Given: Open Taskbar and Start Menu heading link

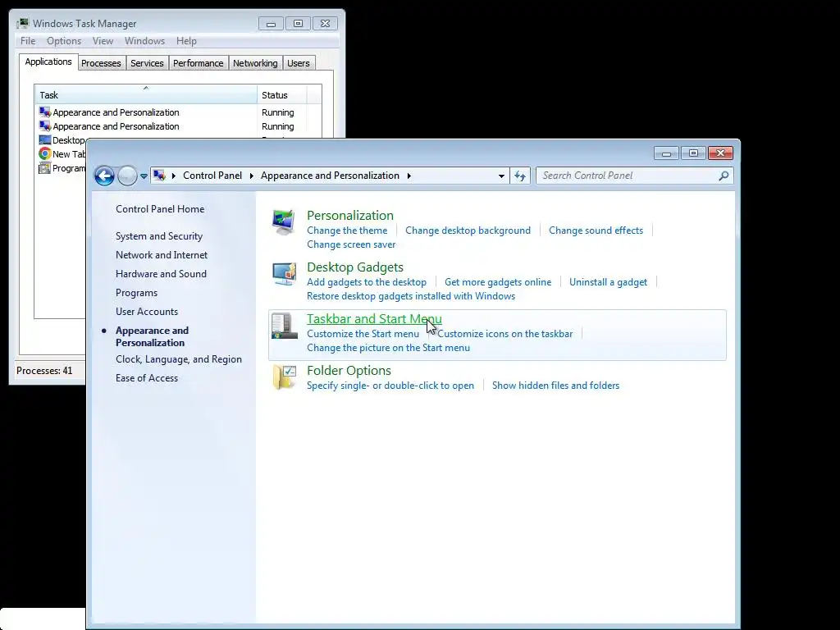Looking at the screenshot, I should point(374,319).
